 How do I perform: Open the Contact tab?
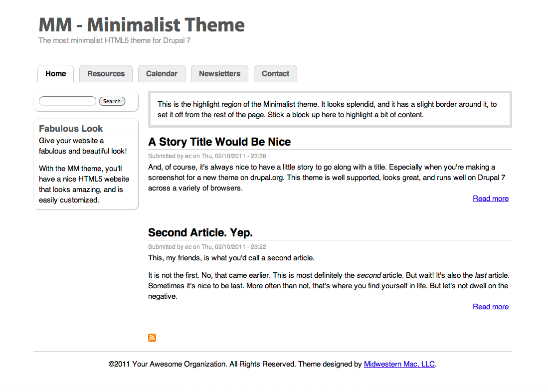click(x=275, y=74)
